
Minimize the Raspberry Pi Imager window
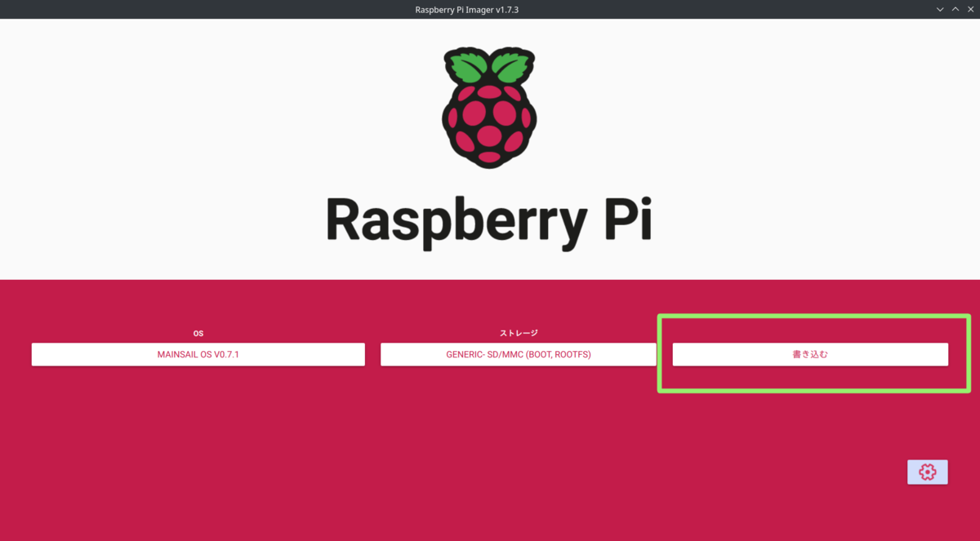coord(940,9)
